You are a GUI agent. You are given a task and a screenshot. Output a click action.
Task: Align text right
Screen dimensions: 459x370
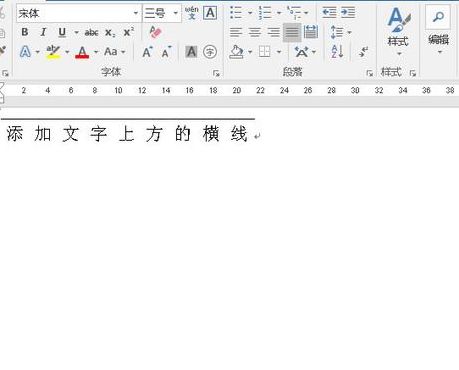point(273,32)
